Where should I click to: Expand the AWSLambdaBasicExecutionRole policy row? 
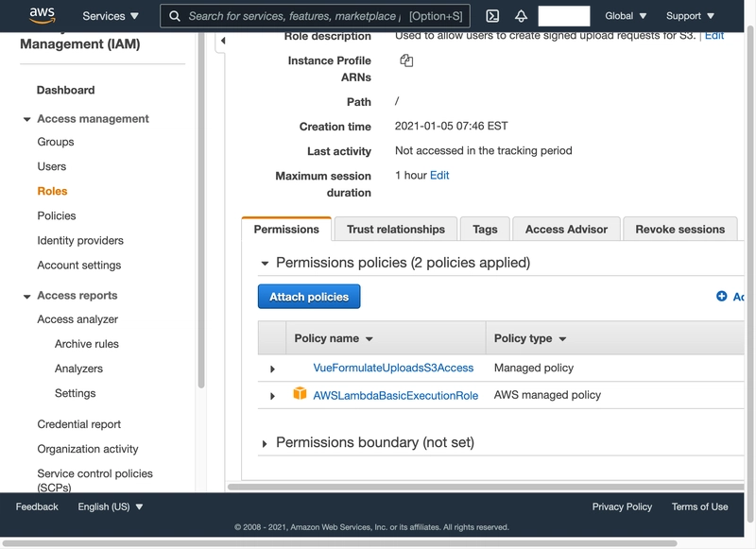(272, 396)
